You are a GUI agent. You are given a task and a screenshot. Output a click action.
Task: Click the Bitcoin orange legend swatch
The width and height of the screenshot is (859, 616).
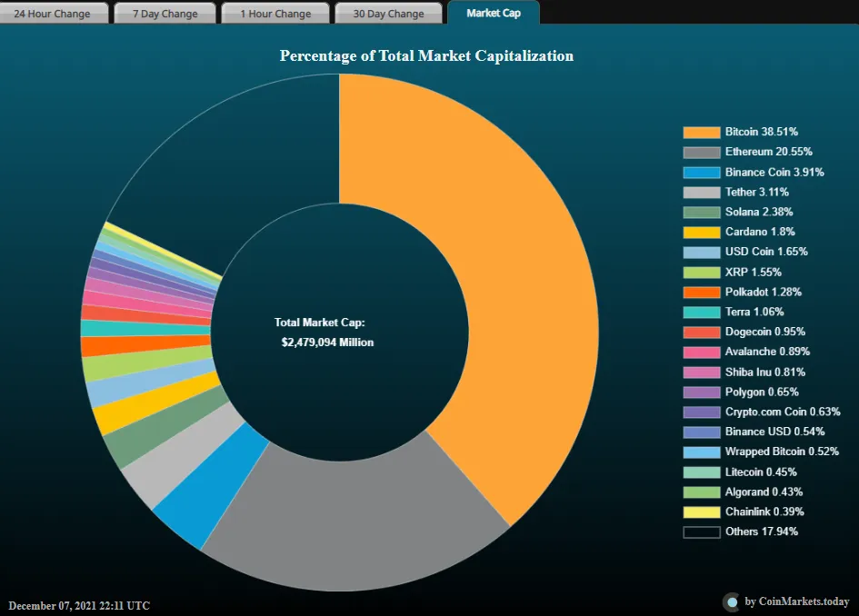pyautogui.click(x=701, y=132)
